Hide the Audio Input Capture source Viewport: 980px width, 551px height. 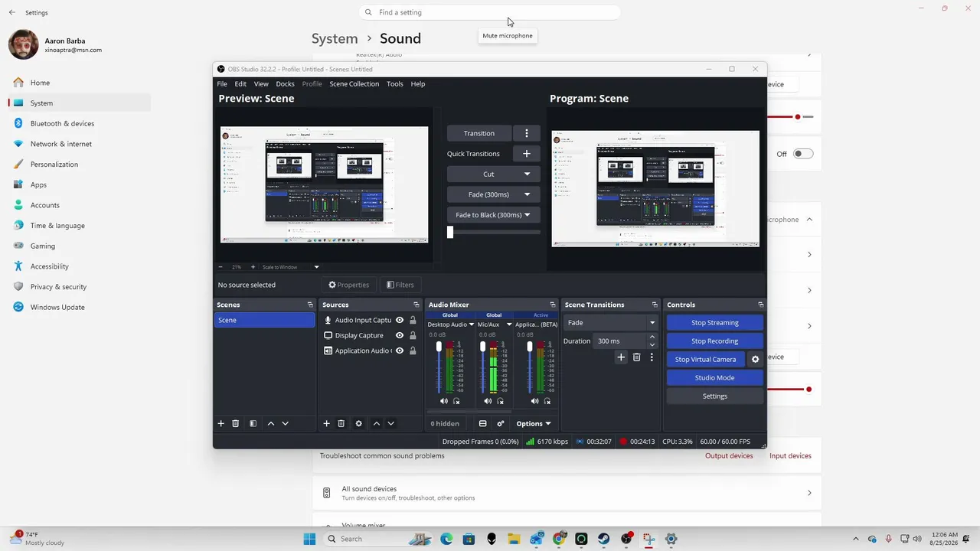pyautogui.click(x=400, y=320)
